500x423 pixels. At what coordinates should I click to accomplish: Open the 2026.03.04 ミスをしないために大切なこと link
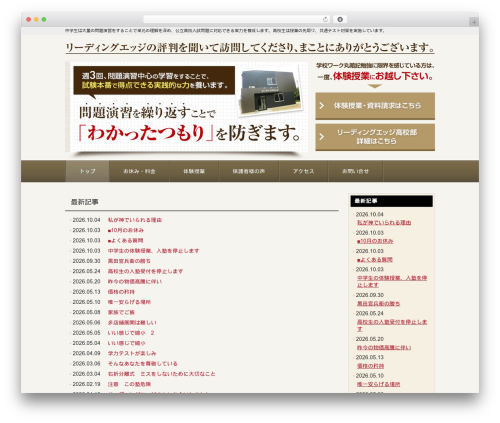coord(161,374)
